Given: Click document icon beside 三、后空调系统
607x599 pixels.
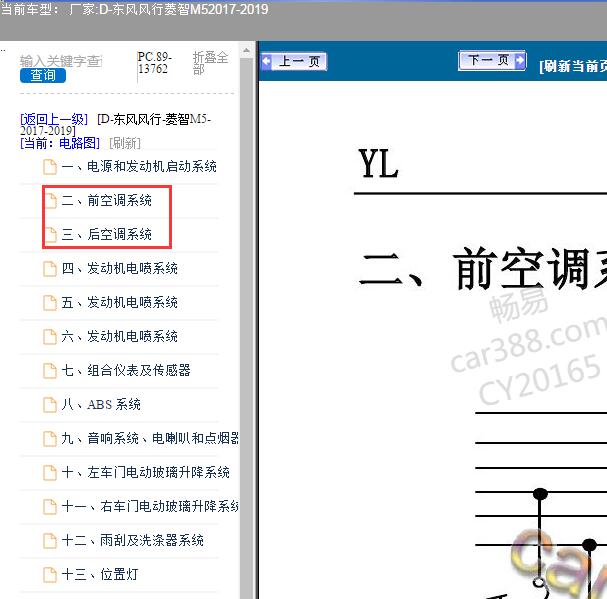Looking at the screenshot, I should click(50, 235).
